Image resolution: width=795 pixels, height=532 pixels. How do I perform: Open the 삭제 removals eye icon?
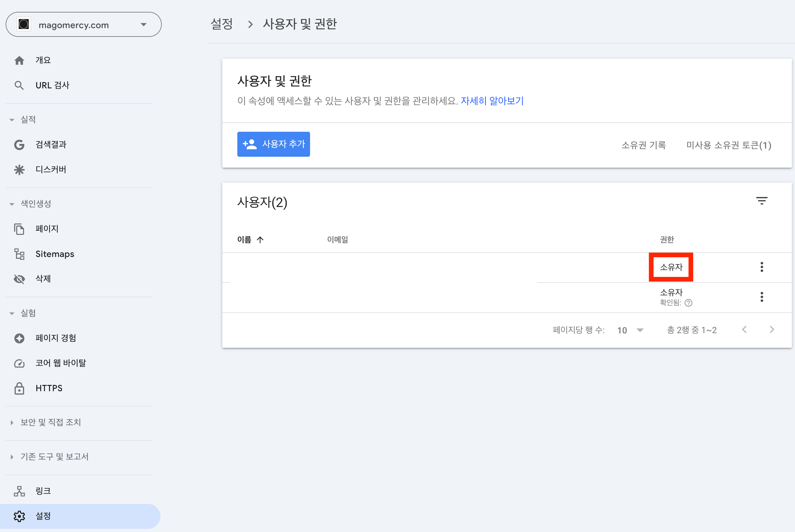(x=19, y=279)
